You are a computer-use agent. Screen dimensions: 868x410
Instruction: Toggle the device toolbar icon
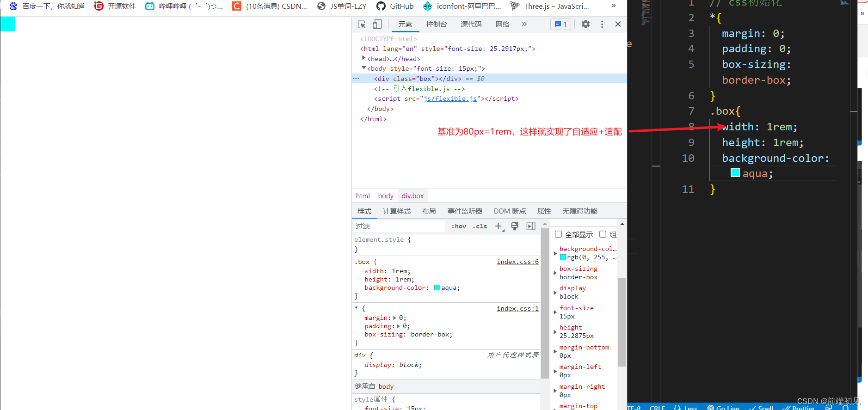(377, 24)
